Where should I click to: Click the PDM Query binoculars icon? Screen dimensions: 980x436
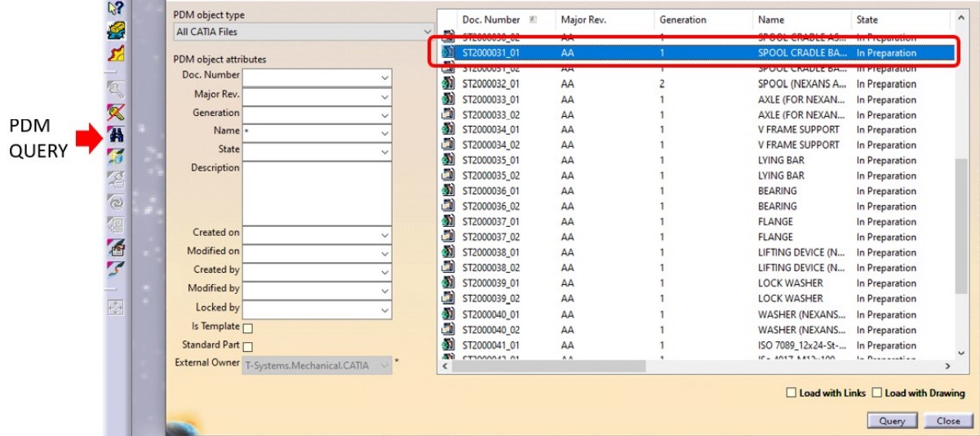tap(115, 136)
